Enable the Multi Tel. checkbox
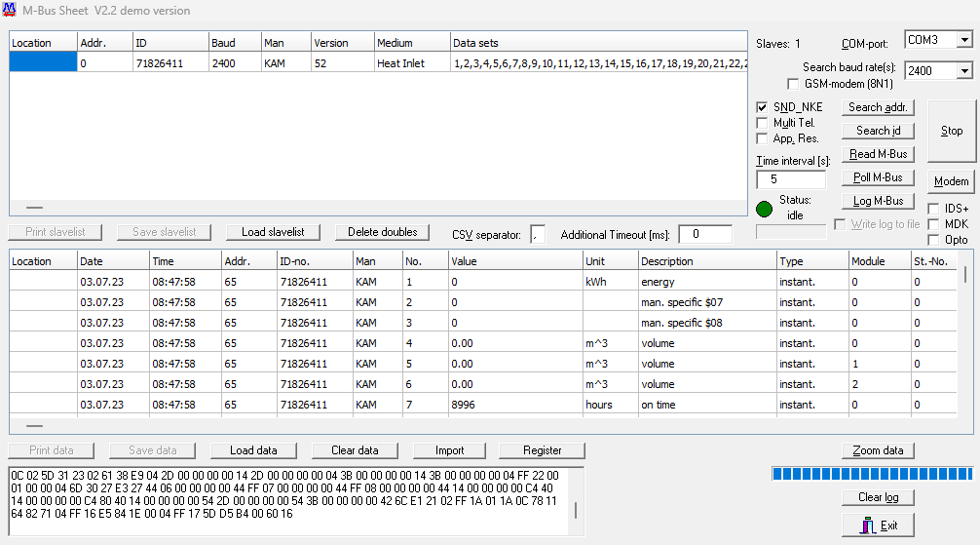This screenshot has height=545, width=980. 763,123
